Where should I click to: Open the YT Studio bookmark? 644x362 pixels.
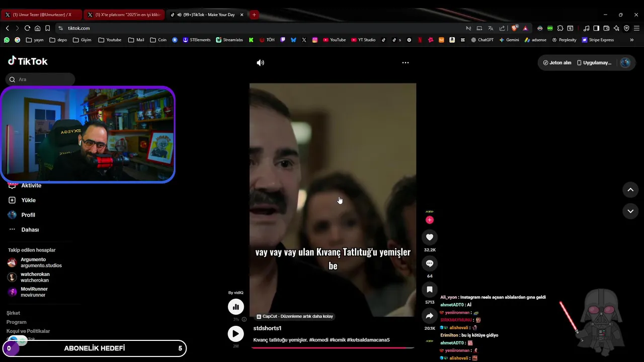[363, 40]
